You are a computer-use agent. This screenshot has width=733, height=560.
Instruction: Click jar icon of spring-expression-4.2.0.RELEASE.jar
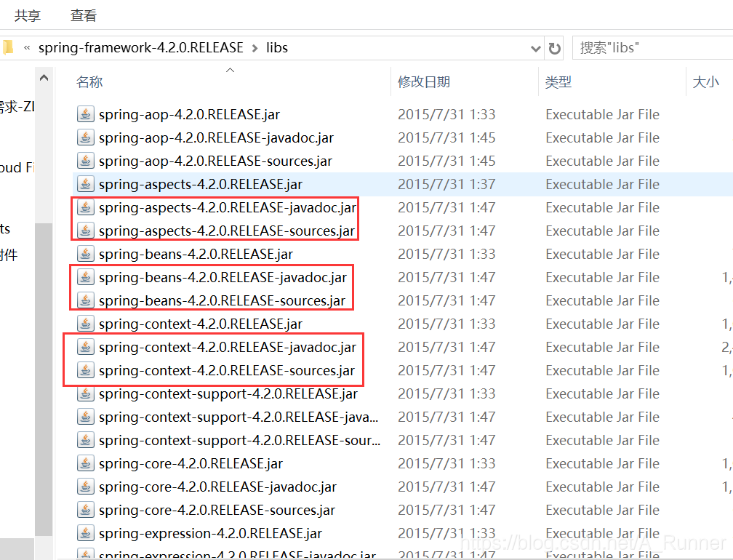tap(86, 533)
